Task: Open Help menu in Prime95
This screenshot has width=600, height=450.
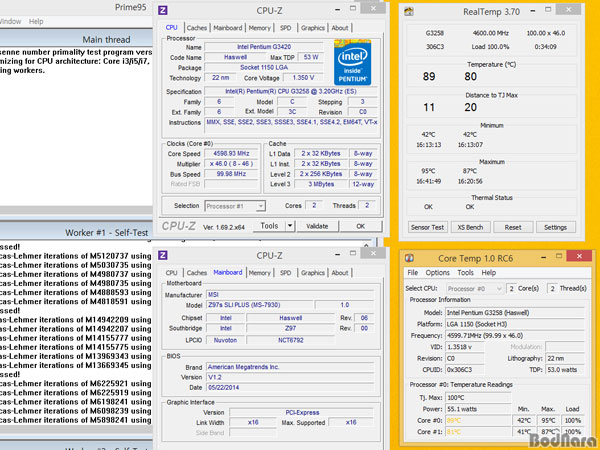Action: (36, 21)
